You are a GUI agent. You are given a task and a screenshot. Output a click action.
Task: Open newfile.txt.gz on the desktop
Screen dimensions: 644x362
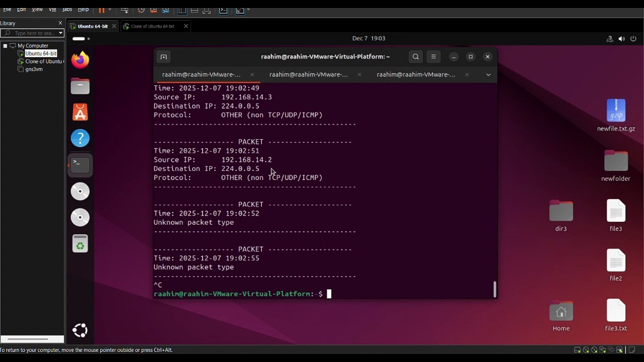pos(616,116)
